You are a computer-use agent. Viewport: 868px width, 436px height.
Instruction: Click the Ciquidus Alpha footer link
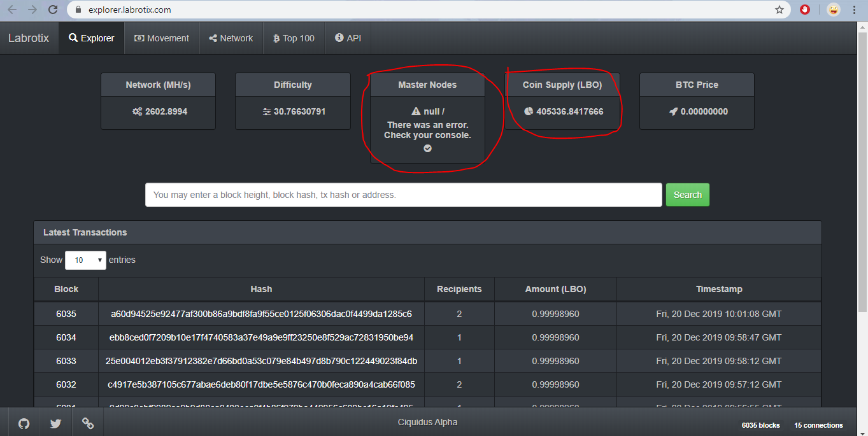[x=427, y=422]
